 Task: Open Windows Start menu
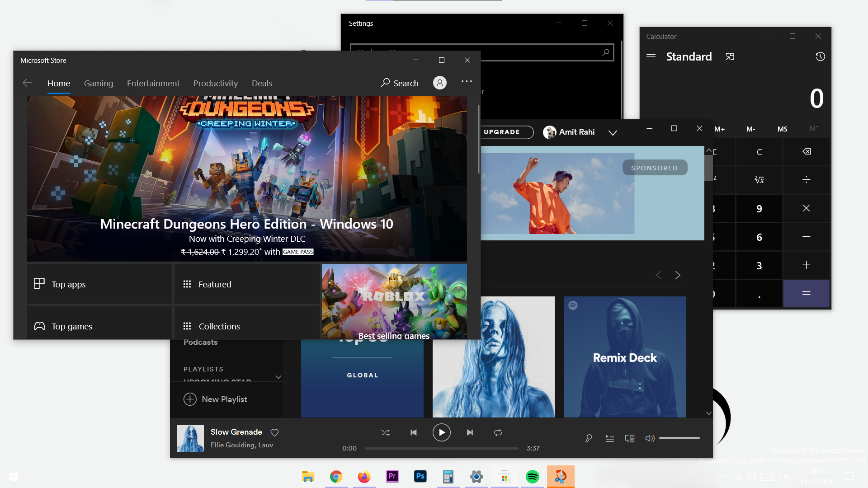point(14,477)
